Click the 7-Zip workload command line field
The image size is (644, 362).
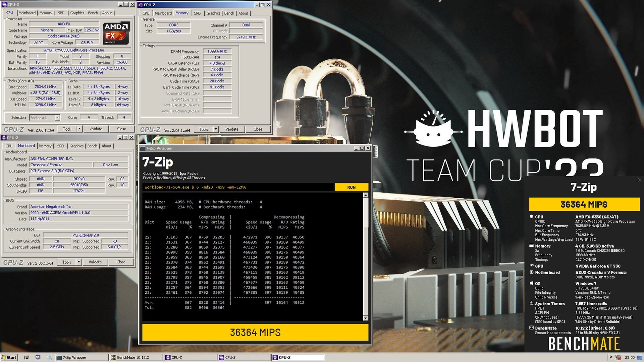(x=238, y=187)
